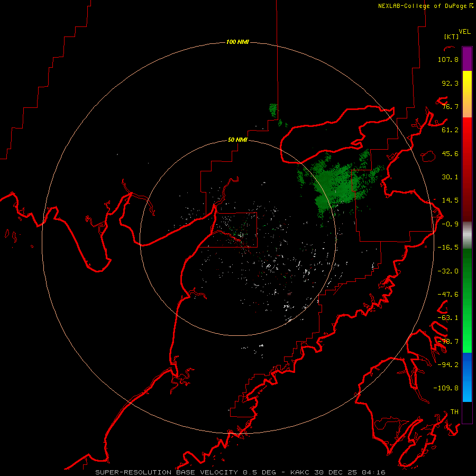This screenshot has width=476, height=476.
Task: Click the 100 NMI range ring label
Action: pos(237,42)
